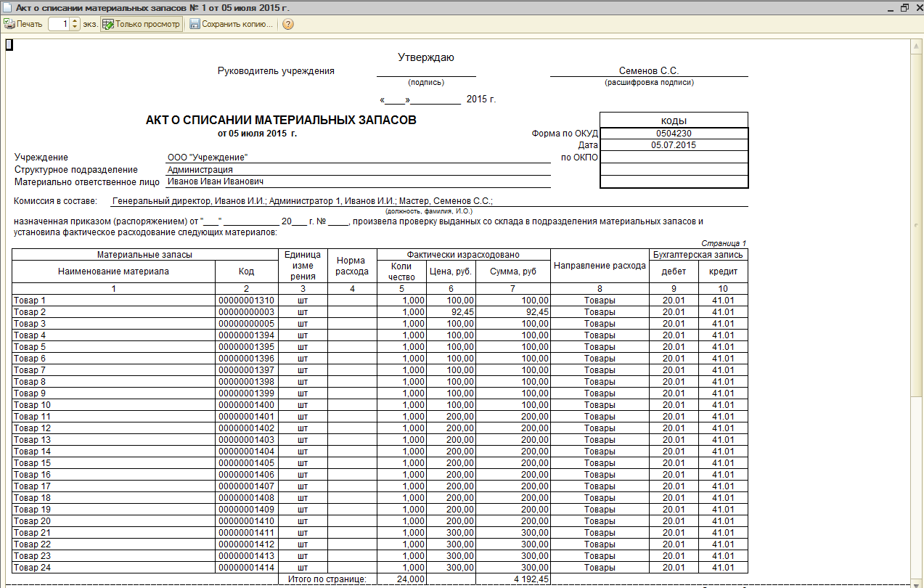The height and width of the screenshot is (588, 924).
Task: Click the АКТ О СПИСАНИИ МАТЕРИАЛЬНЫХ ЗАПАСОВ title
Action: (x=282, y=120)
